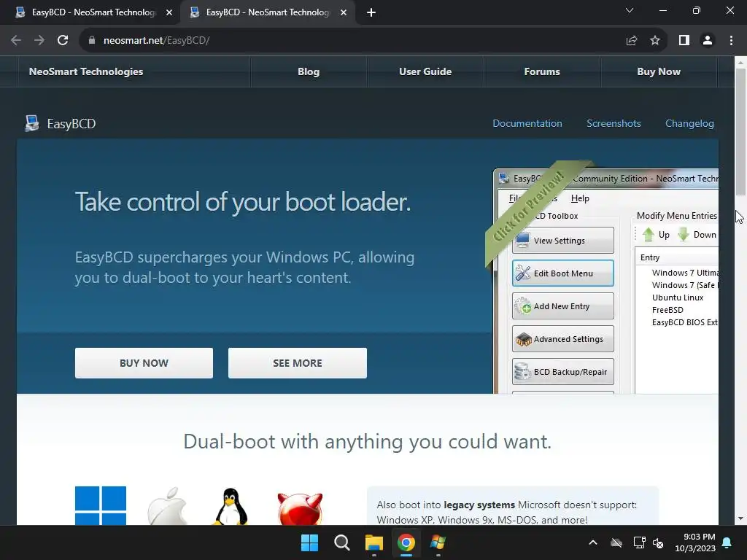The width and height of the screenshot is (747, 560).
Task: Open the Blog nav item
Action: (x=309, y=71)
